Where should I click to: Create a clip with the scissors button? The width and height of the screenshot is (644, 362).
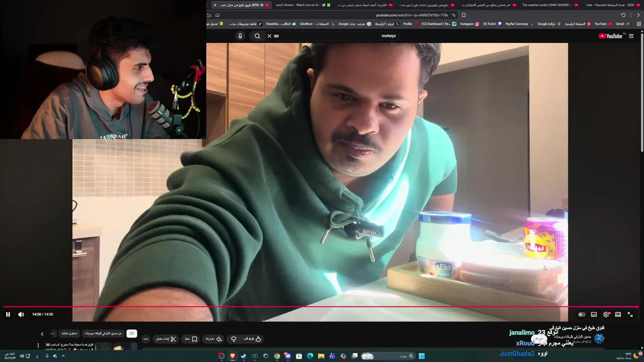tap(166, 339)
